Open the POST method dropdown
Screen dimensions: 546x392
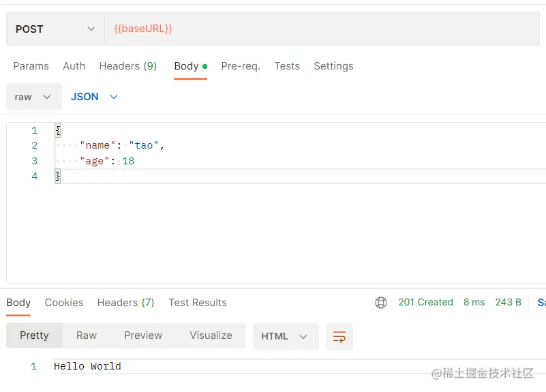[55, 29]
